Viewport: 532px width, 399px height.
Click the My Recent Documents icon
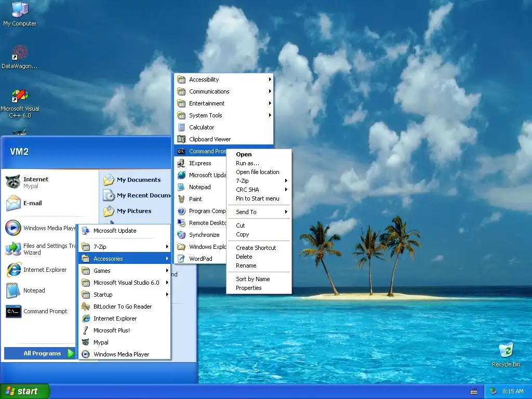tap(109, 195)
